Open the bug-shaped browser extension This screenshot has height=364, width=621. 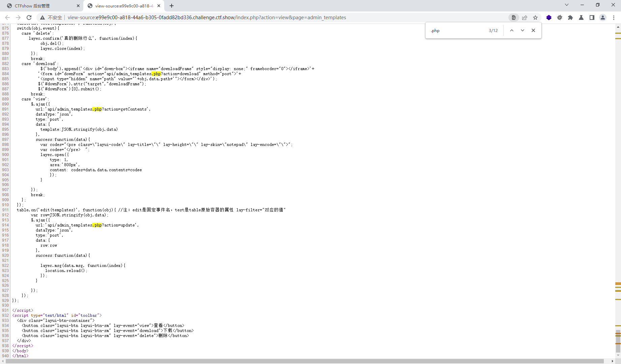click(x=560, y=18)
